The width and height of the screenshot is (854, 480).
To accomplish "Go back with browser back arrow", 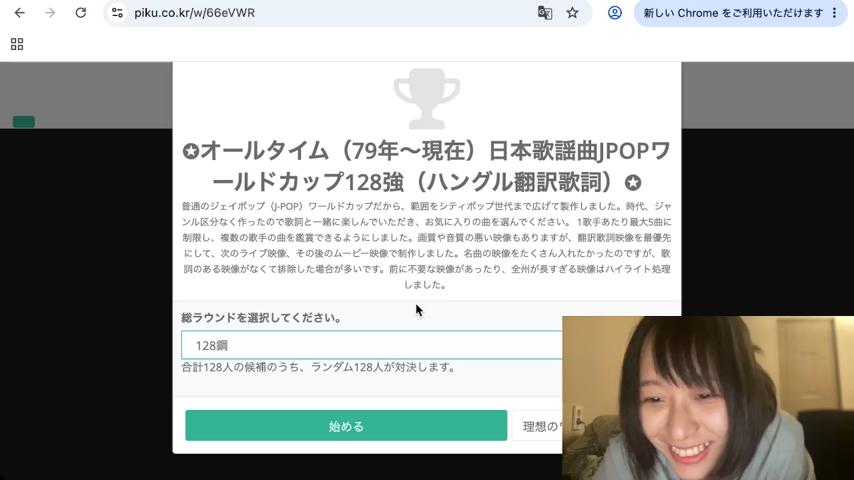I will coord(20,13).
